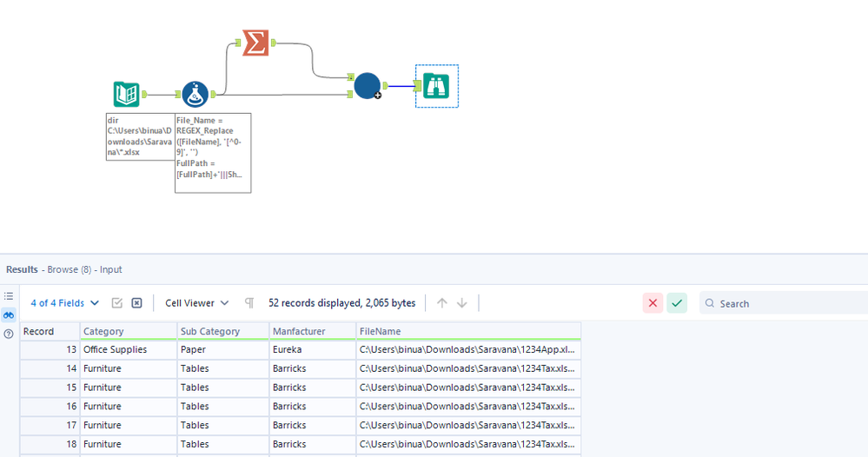868x457 pixels.
Task: Select the Browse binoculars tool on canvas
Action: [436, 86]
